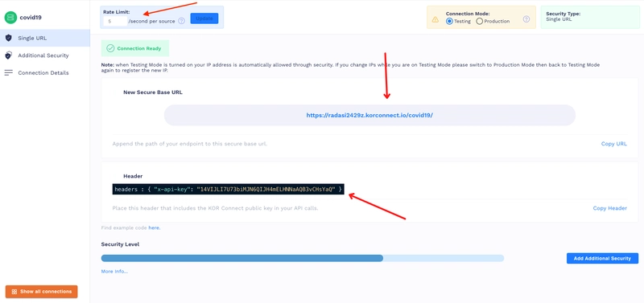Image resolution: width=644 pixels, height=303 pixels.
Task: Click the 'Header' section heading
Action: (133, 176)
